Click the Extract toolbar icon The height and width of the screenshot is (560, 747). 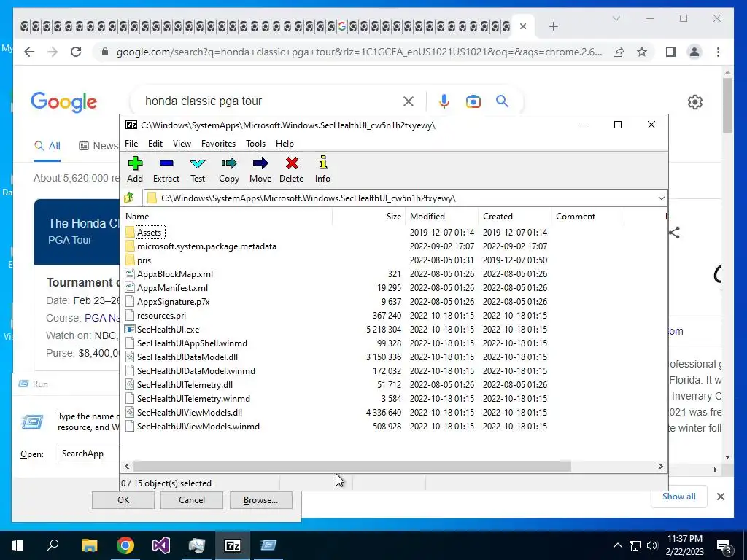click(x=166, y=169)
